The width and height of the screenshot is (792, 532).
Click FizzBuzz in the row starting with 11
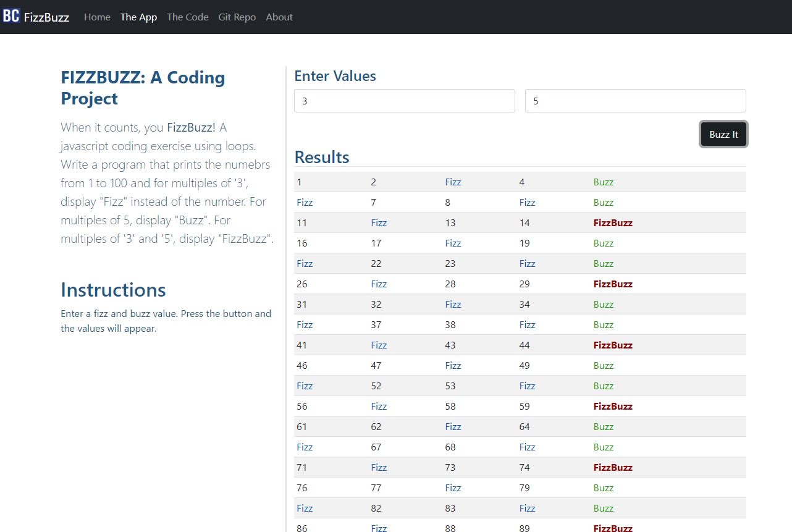click(x=613, y=223)
